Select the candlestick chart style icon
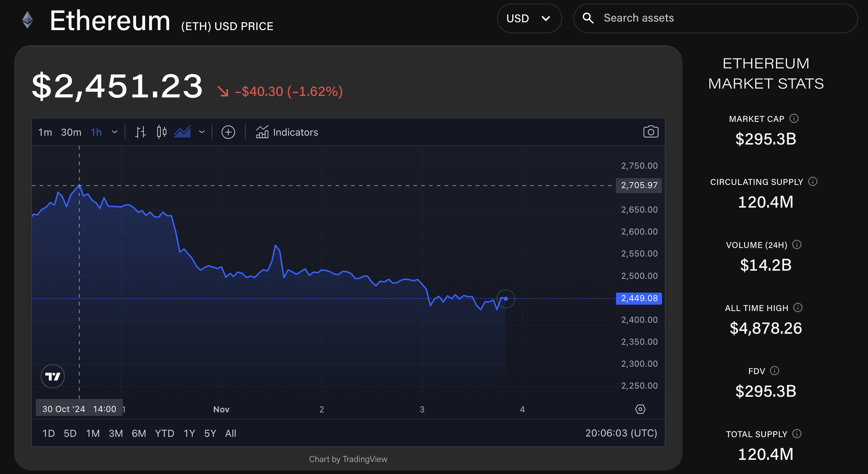Screen dimensions: 868x474 point(161,132)
